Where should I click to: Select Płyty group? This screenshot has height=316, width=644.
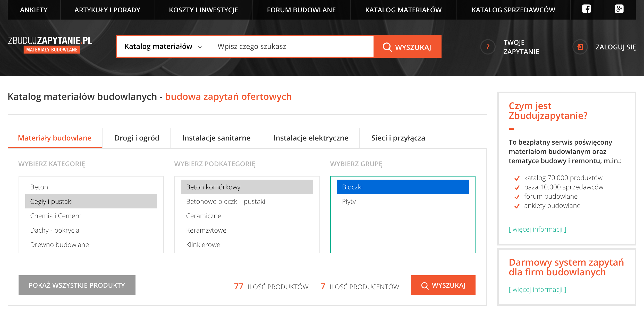pos(403,201)
